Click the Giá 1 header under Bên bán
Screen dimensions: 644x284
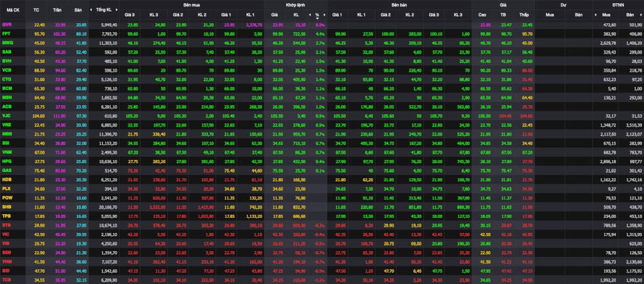[337, 14]
